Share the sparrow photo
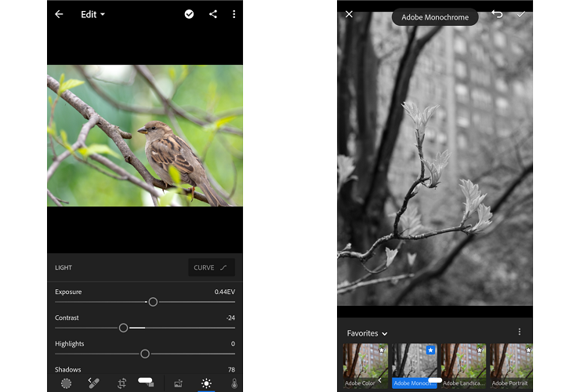This screenshot has width=580, height=392. [x=212, y=14]
